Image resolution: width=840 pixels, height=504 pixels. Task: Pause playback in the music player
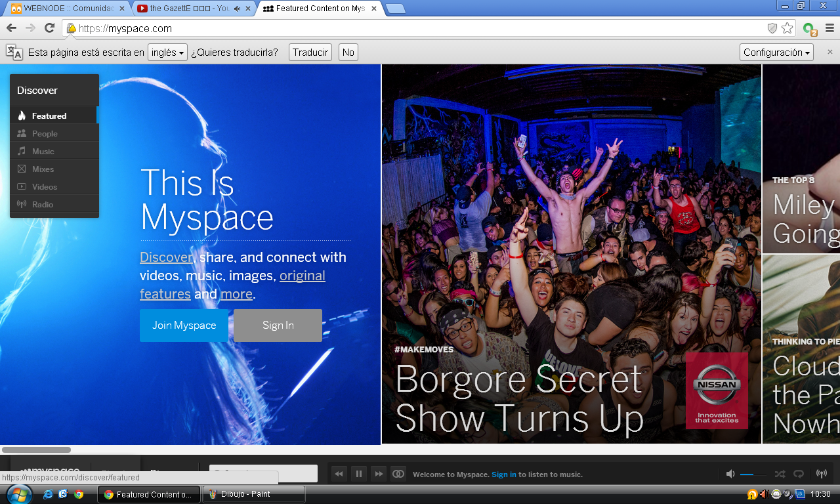[x=358, y=474]
